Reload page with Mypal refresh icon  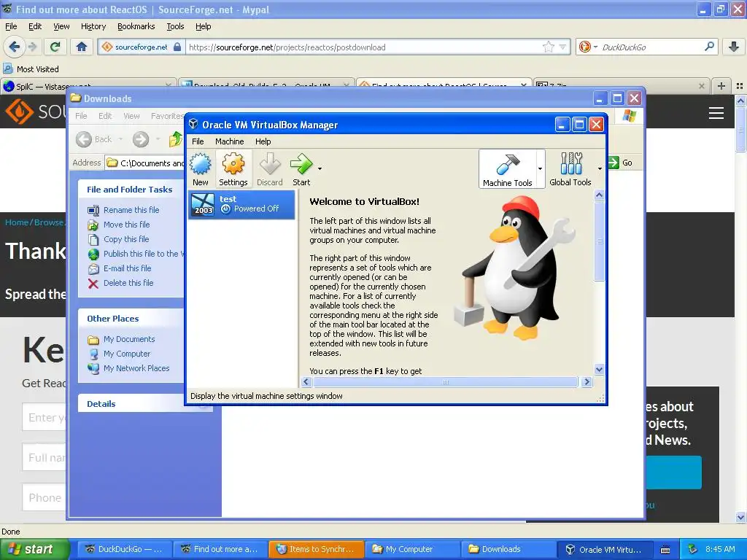pos(55,47)
